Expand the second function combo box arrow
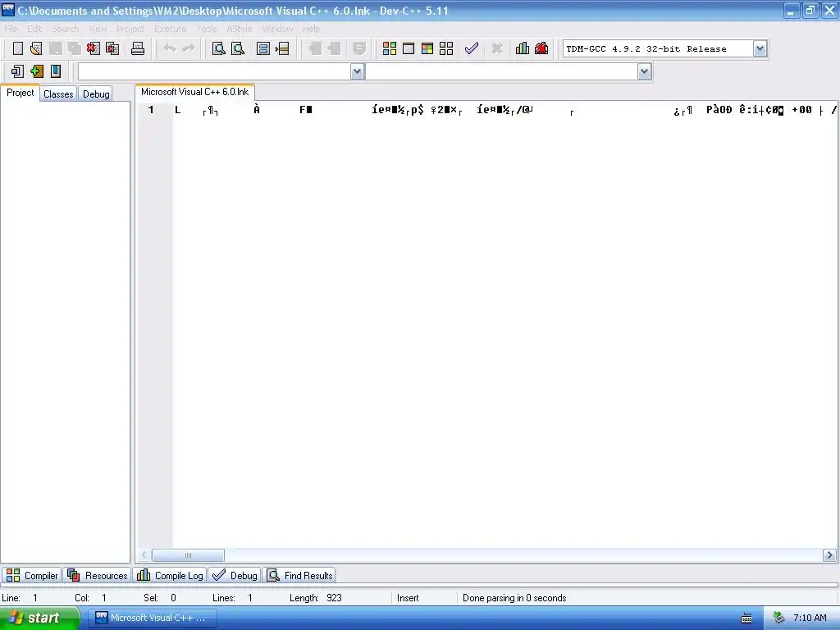 click(645, 71)
